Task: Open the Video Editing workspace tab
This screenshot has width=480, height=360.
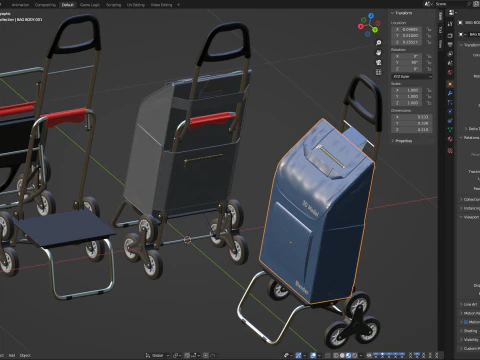Action: click(161, 5)
